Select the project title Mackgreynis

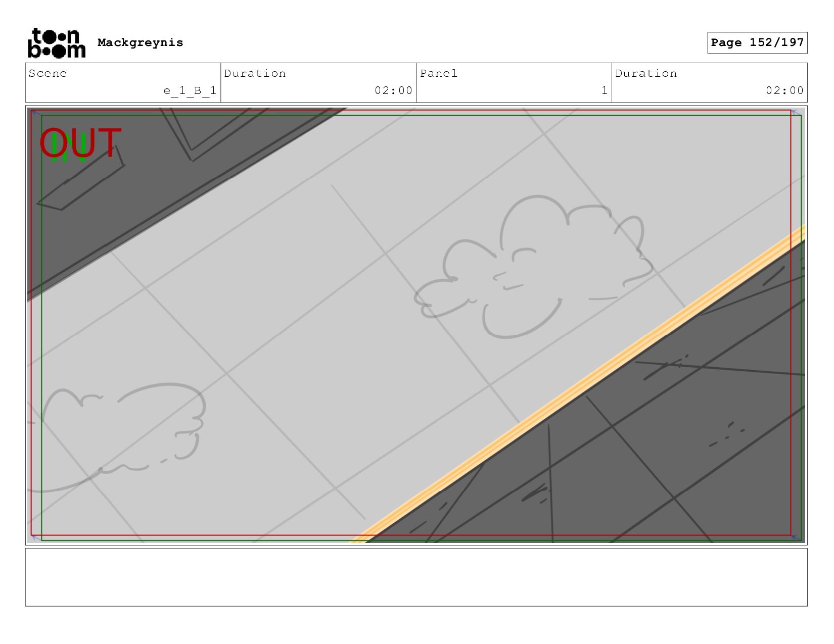click(x=140, y=42)
